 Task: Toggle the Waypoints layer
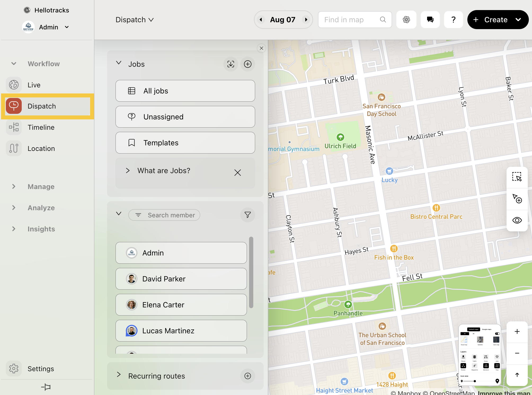coord(475,366)
